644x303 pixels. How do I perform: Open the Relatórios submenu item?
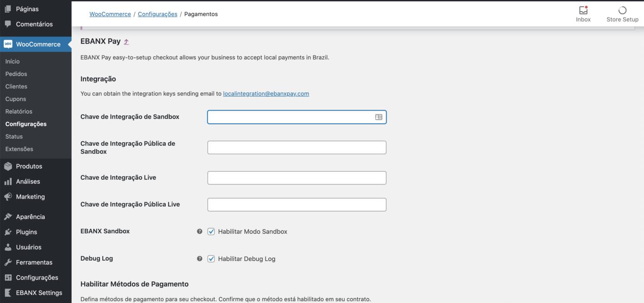click(x=19, y=111)
